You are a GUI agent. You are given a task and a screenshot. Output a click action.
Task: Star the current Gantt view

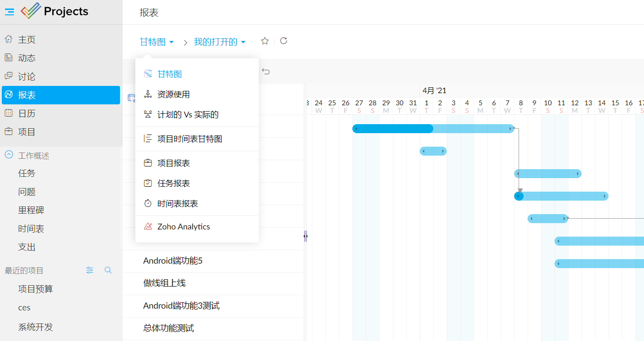265,40
